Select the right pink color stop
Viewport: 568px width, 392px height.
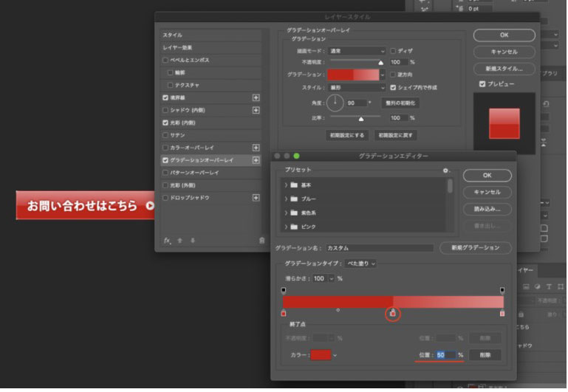(x=502, y=314)
